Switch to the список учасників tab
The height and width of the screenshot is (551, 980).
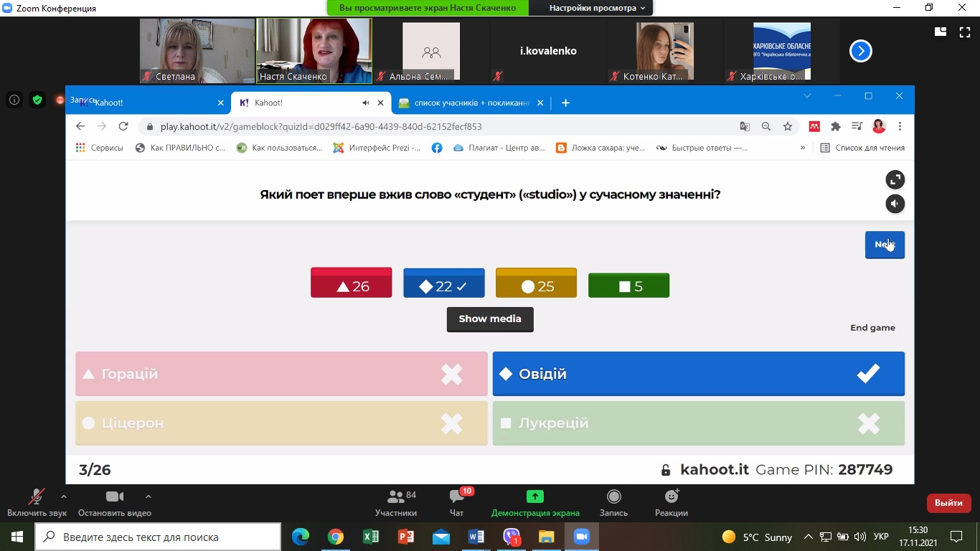pos(472,103)
